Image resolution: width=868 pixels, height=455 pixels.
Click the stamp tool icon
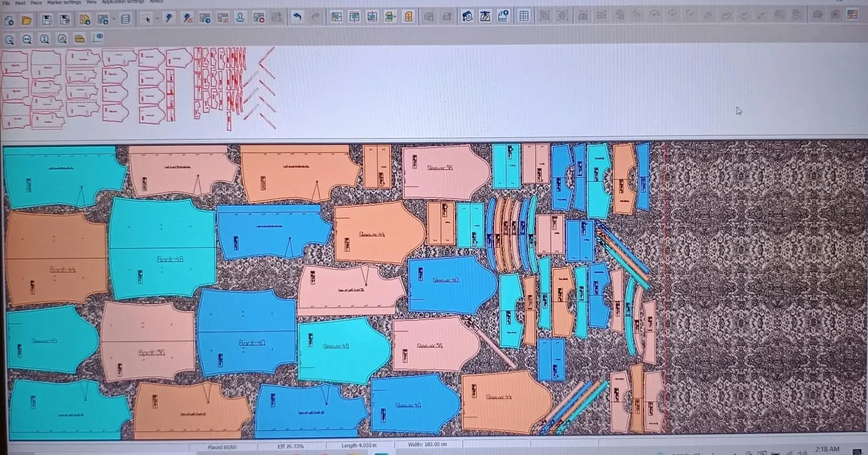(x=241, y=18)
